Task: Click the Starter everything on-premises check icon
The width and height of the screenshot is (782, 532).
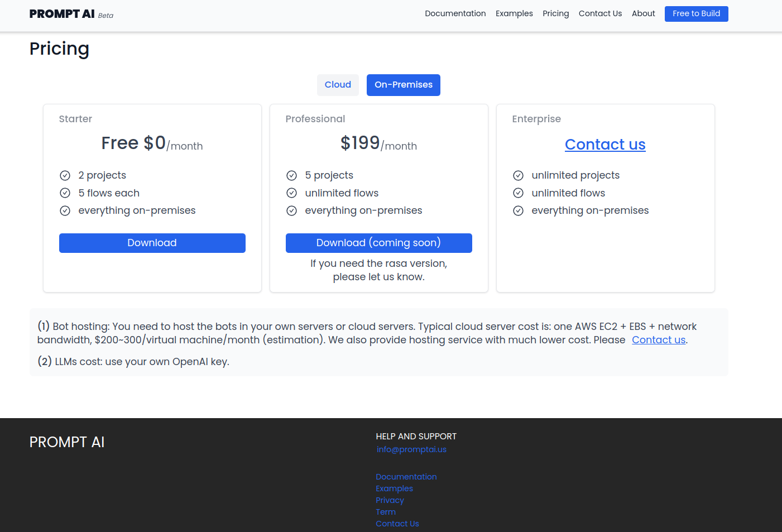Action: point(65,211)
